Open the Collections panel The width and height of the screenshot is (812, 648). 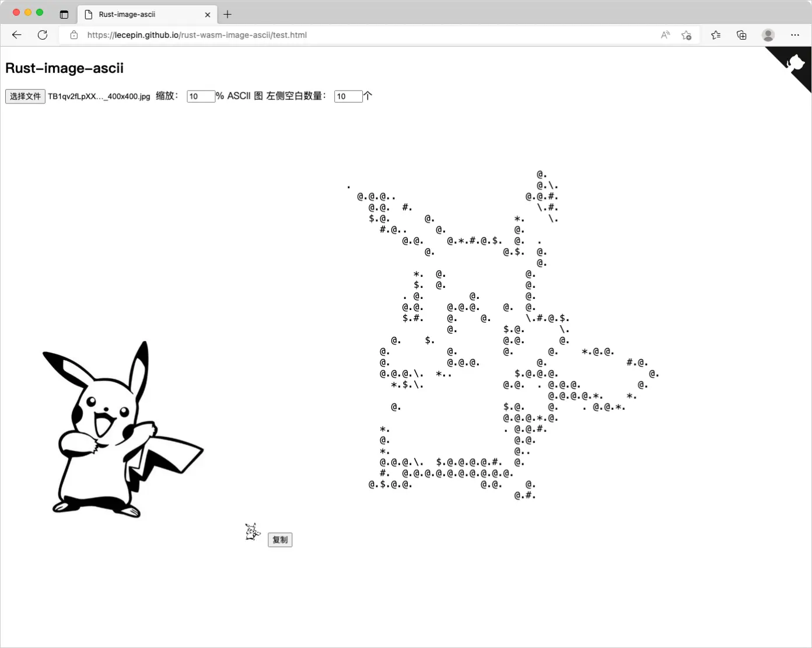pos(741,35)
